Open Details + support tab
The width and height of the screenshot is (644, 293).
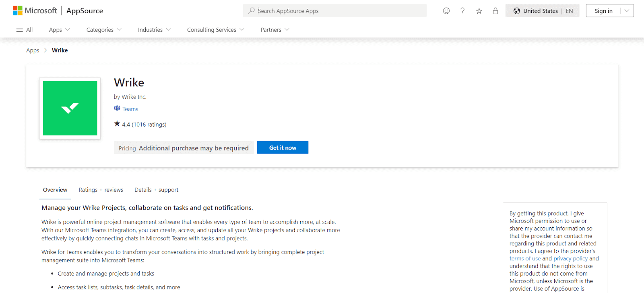156,190
